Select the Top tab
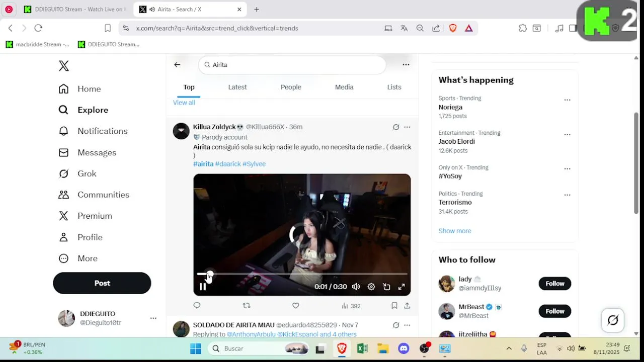The width and height of the screenshot is (644, 362). point(189,87)
